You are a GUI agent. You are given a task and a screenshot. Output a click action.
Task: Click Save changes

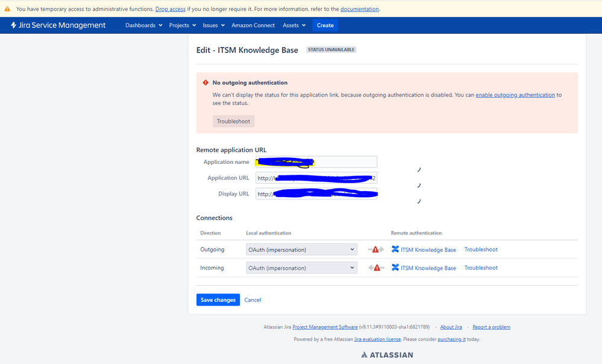218,300
